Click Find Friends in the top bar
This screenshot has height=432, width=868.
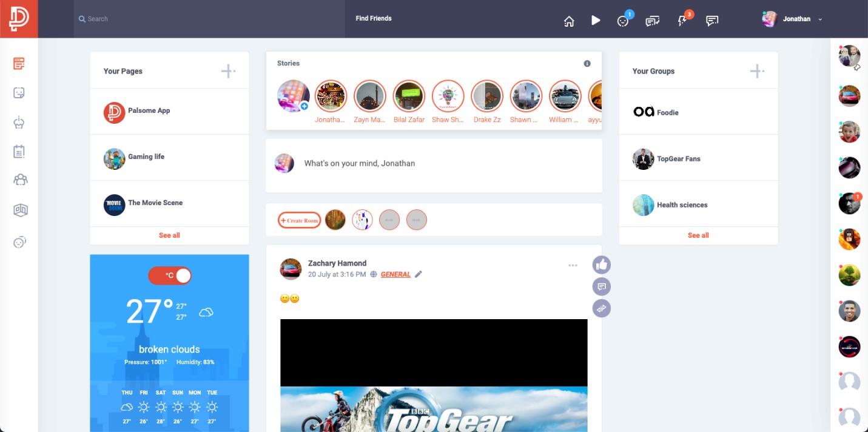click(x=373, y=18)
